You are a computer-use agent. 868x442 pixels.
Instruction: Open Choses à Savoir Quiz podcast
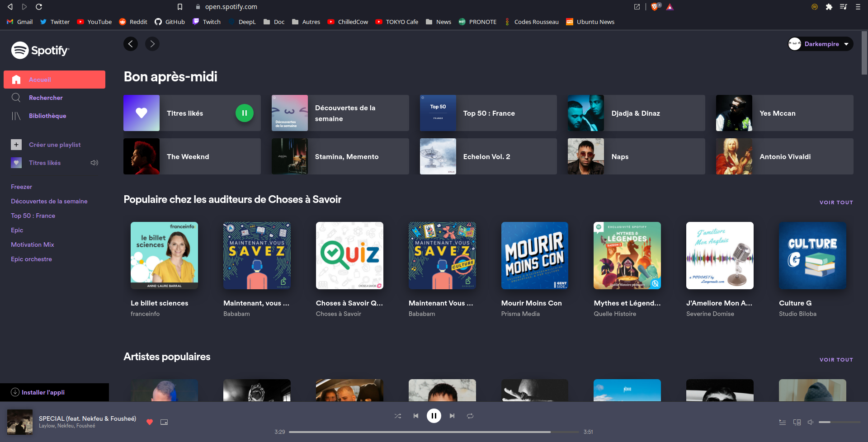tap(349, 271)
